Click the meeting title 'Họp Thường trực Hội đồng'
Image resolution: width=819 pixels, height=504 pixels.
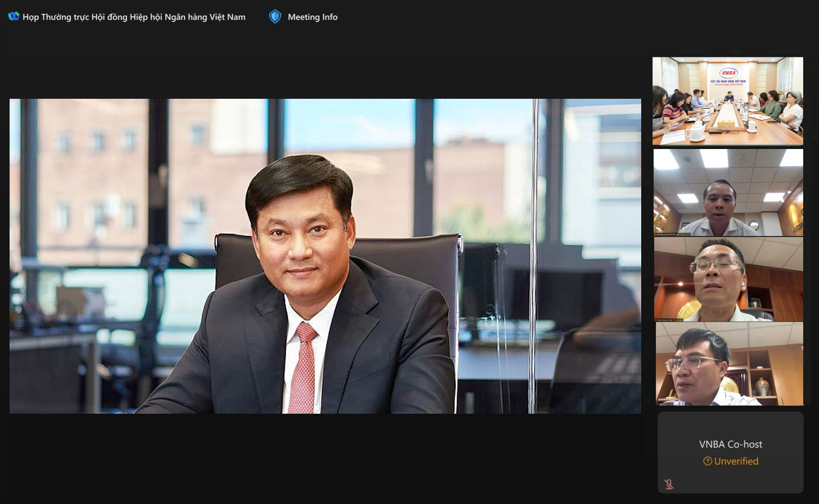tap(134, 17)
